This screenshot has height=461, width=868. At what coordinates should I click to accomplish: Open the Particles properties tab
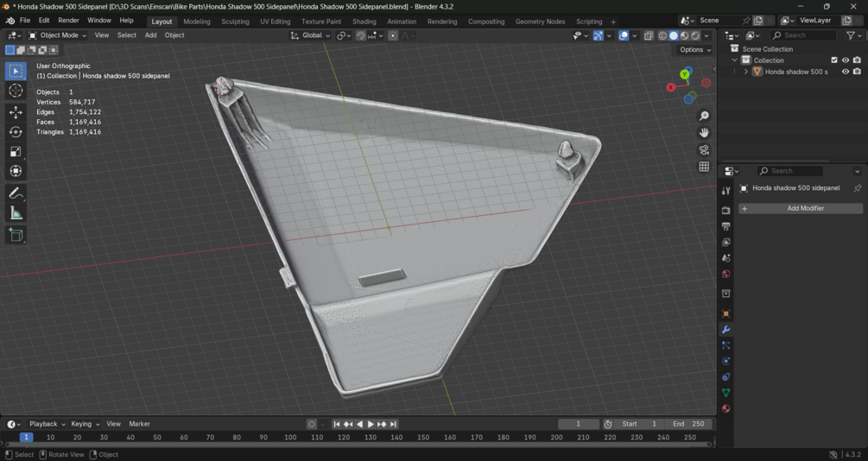pyautogui.click(x=725, y=345)
